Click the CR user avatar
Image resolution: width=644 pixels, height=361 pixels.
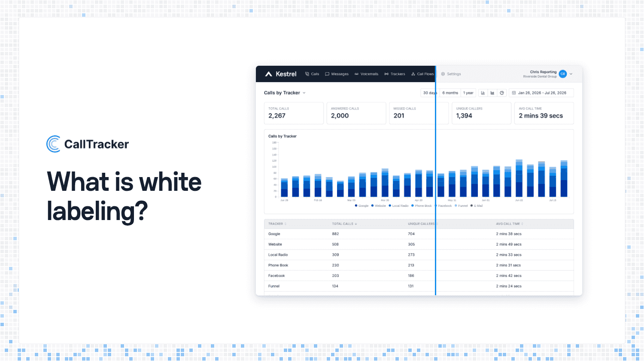pos(563,74)
